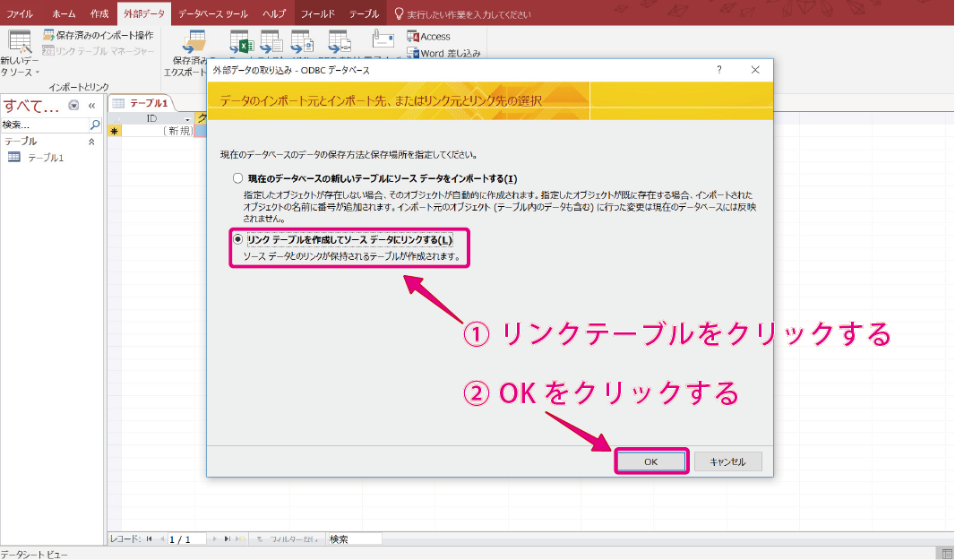Collapse the テーブル group in navigation pane
Image resolution: width=955 pixels, height=560 pixels.
coord(90,142)
